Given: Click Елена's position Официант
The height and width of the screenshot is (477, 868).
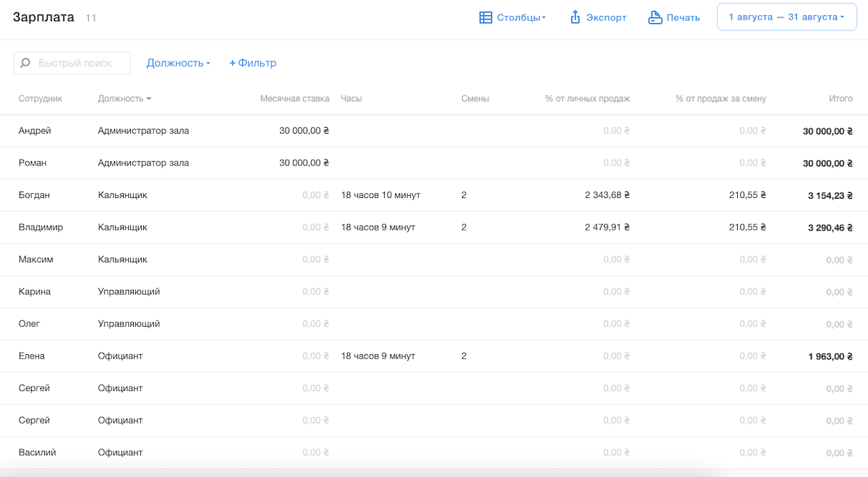Looking at the screenshot, I should coord(120,356).
